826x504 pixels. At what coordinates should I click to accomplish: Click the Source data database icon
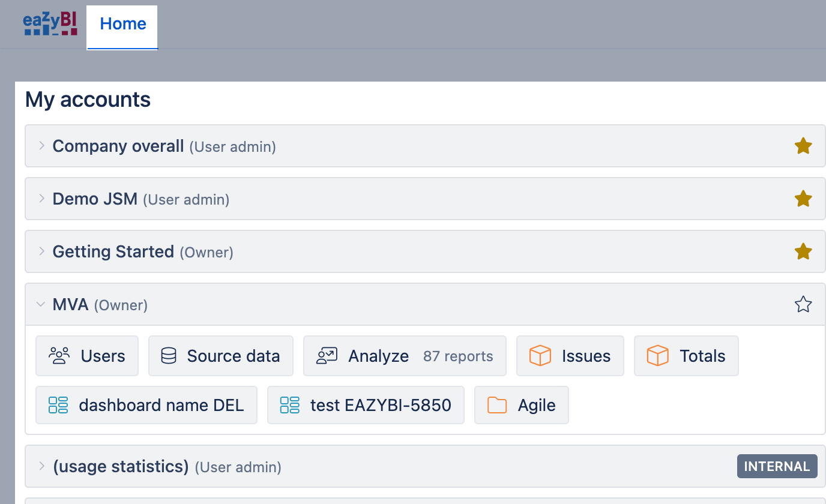tap(169, 356)
